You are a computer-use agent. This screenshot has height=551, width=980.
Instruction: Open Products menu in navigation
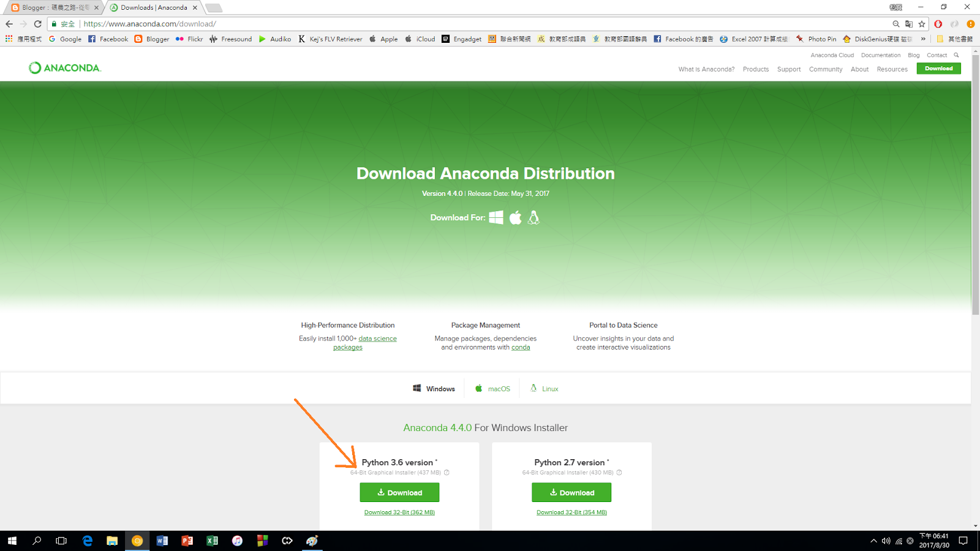[756, 69]
